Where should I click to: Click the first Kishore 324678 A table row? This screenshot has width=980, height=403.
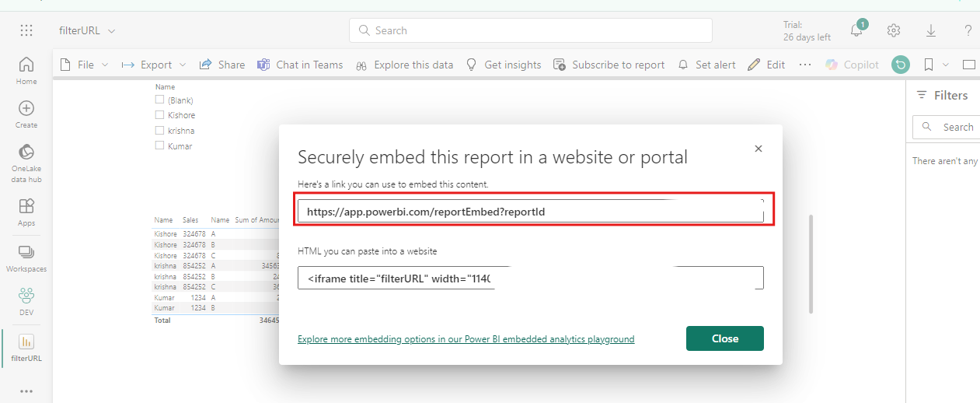click(x=216, y=233)
